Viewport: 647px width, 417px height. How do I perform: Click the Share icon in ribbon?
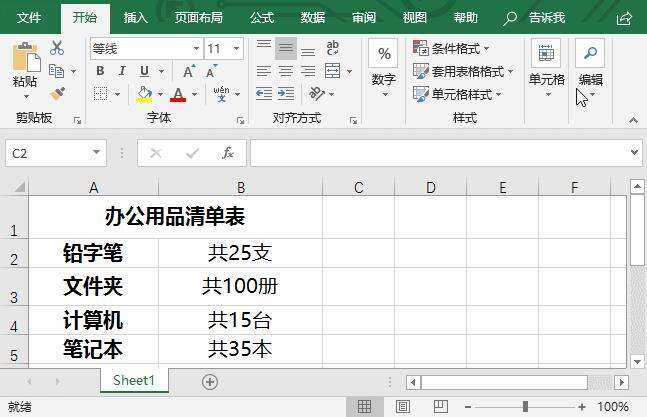point(624,18)
